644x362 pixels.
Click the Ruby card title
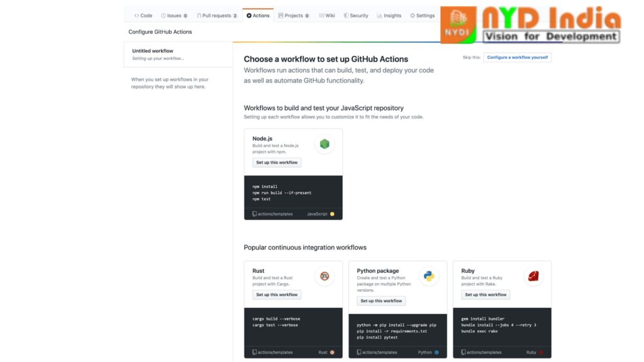pos(468,271)
